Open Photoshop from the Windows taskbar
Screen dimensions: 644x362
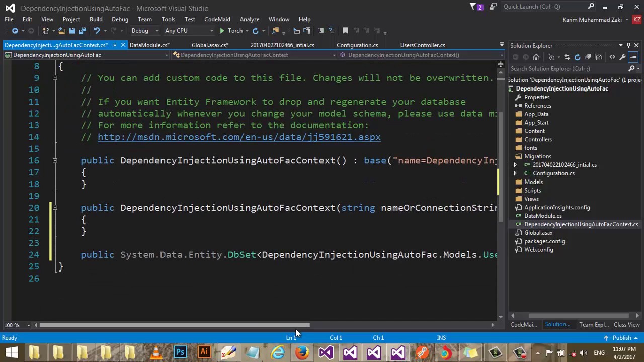pos(180,352)
